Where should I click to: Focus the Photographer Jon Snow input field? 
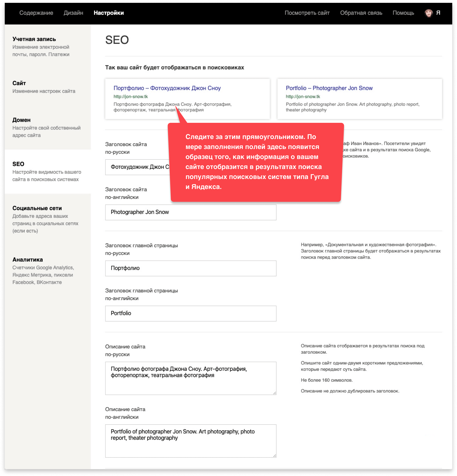pyautogui.click(x=191, y=212)
